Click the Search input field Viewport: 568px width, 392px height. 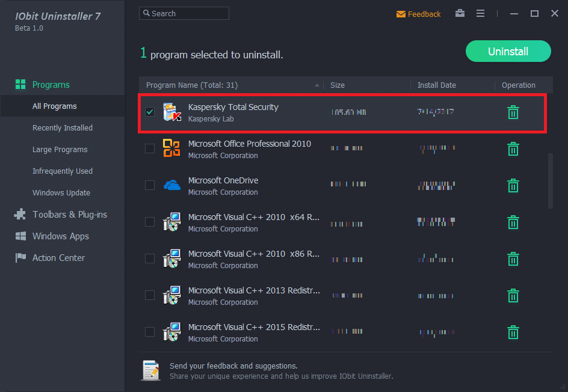click(x=184, y=13)
